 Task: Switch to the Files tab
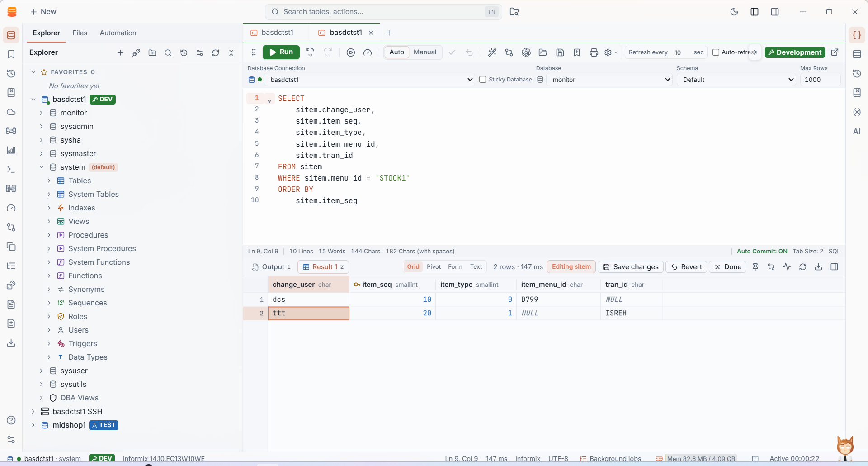pos(80,33)
